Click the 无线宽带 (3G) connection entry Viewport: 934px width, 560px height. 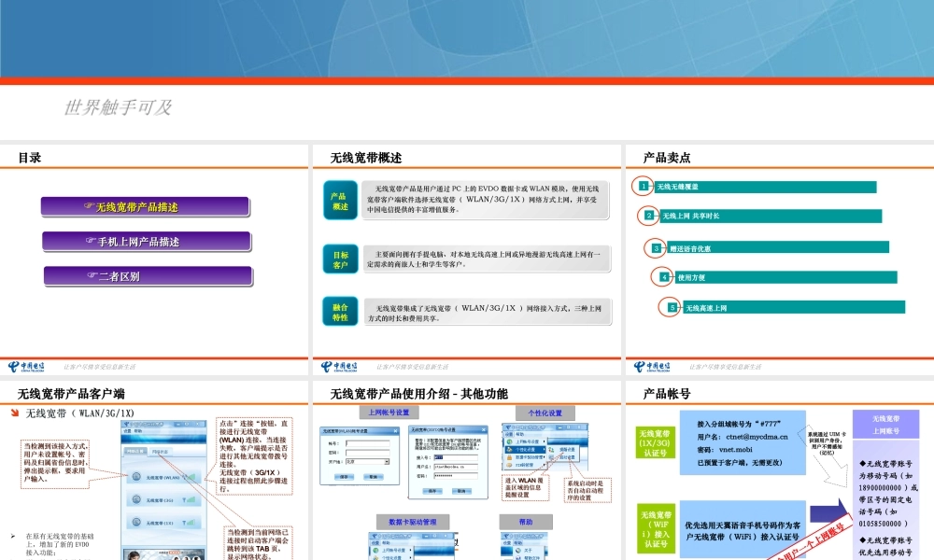point(162,501)
